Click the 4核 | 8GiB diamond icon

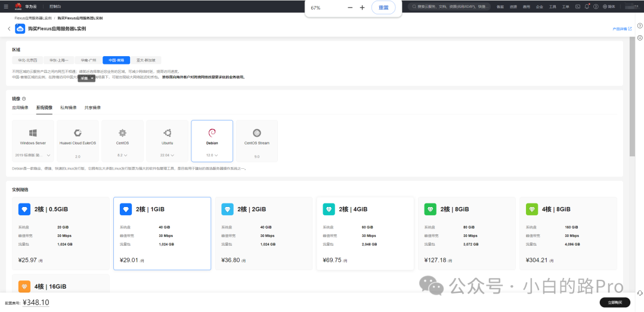pyautogui.click(x=531, y=209)
